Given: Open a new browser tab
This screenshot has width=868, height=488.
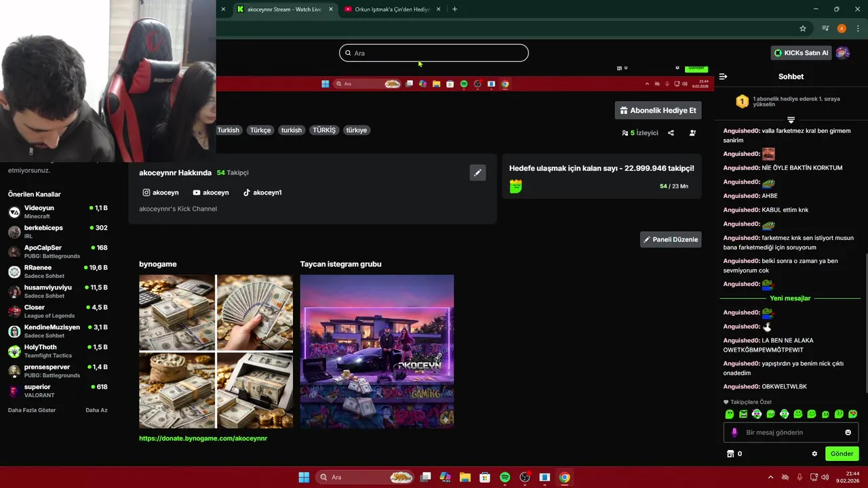Looking at the screenshot, I should [454, 9].
